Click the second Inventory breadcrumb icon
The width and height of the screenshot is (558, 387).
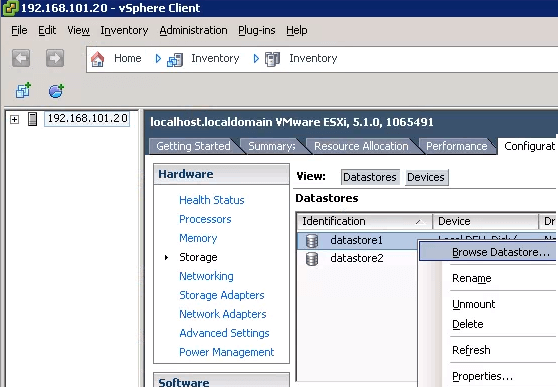click(273, 59)
